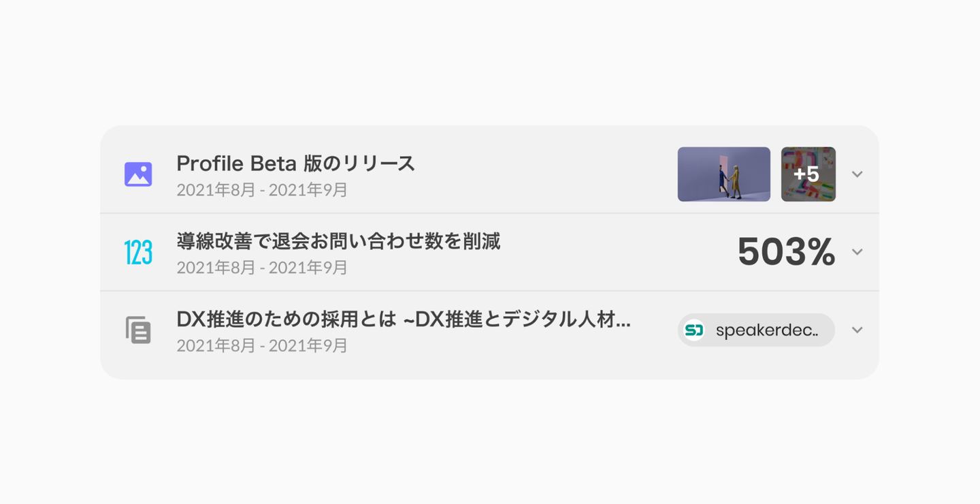
Task: Expand the Profile Beta 版のリリース row chevron
Action: pyautogui.click(x=857, y=174)
